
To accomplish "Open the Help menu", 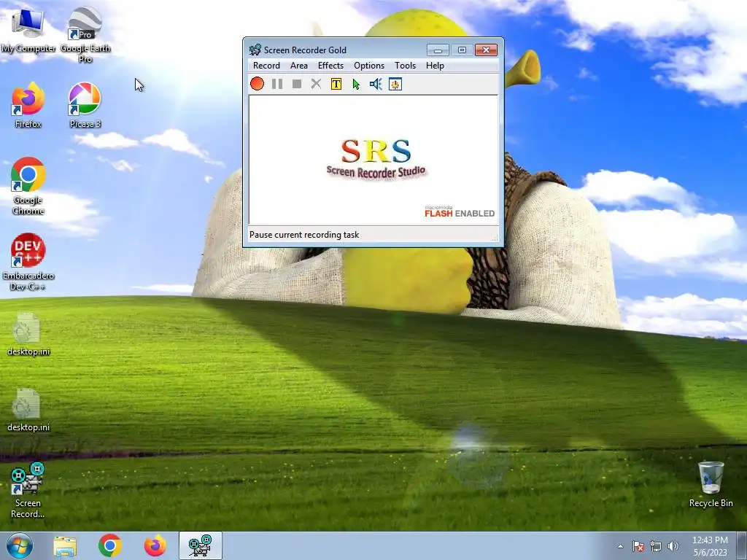I will (x=435, y=66).
